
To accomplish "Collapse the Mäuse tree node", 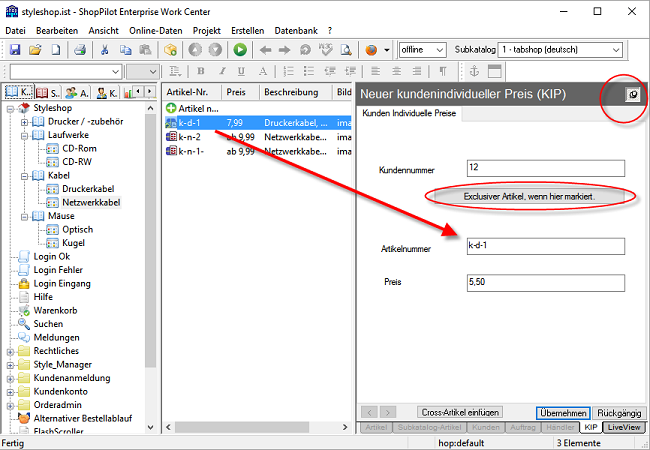I will (x=24, y=217).
